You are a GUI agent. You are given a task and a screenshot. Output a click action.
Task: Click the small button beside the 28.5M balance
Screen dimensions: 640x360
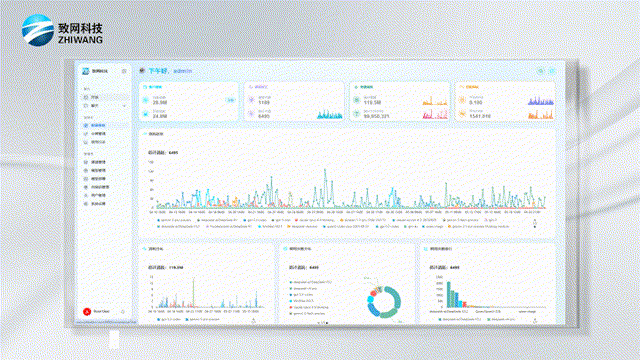click(x=230, y=100)
